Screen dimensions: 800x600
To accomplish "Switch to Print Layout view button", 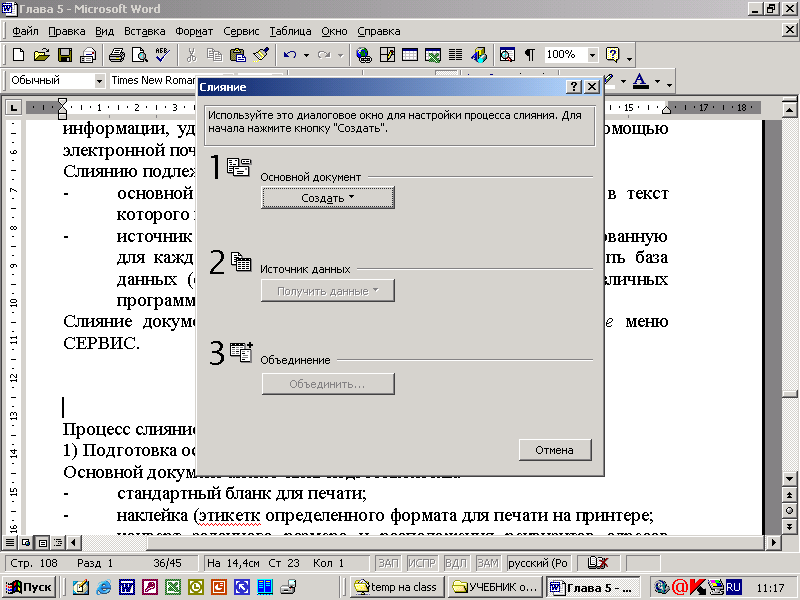I will pyautogui.click(x=43, y=542).
